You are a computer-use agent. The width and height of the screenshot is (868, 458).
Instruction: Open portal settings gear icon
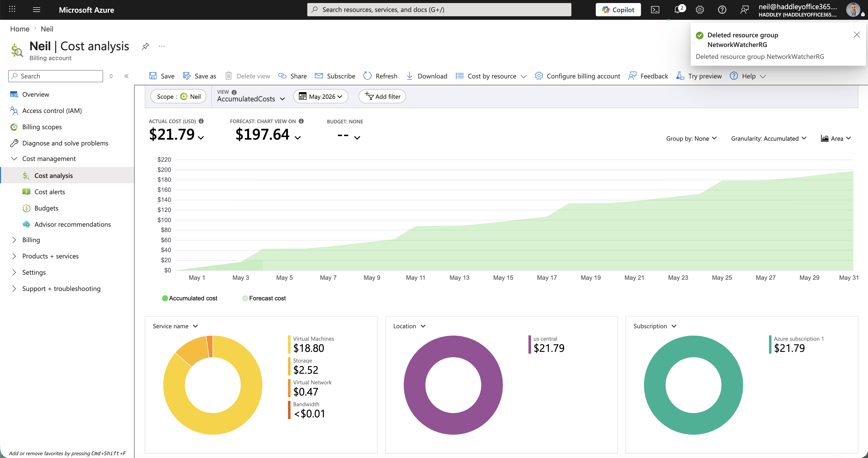coord(700,9)
